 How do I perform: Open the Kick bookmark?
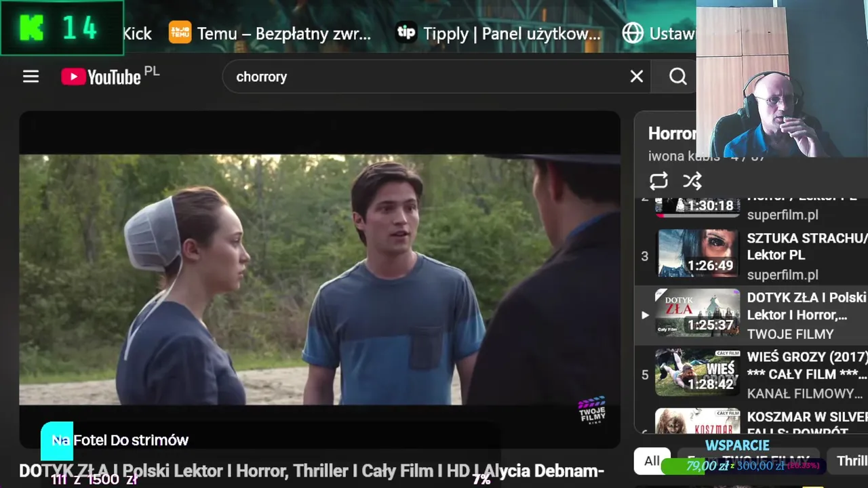point(137,33)
